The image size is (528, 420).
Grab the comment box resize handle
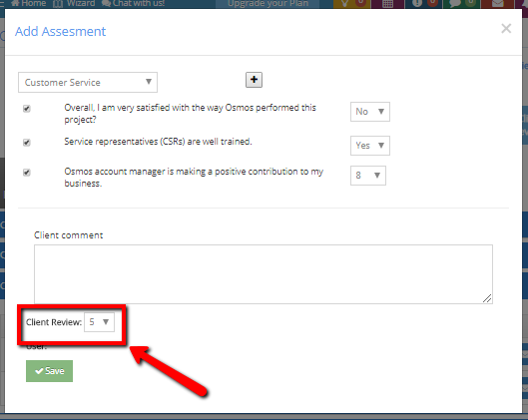(487, 298)
